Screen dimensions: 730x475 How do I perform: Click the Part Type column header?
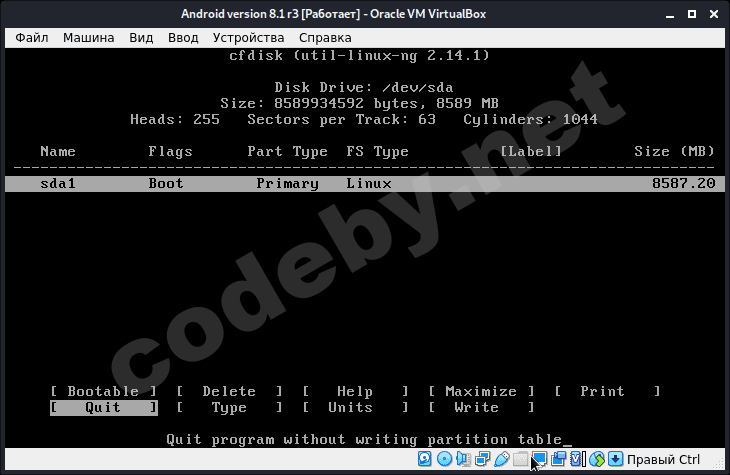(287, 151)
